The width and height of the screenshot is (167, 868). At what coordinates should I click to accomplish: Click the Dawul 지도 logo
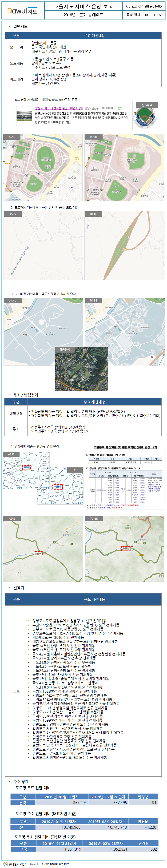(23, 11)
